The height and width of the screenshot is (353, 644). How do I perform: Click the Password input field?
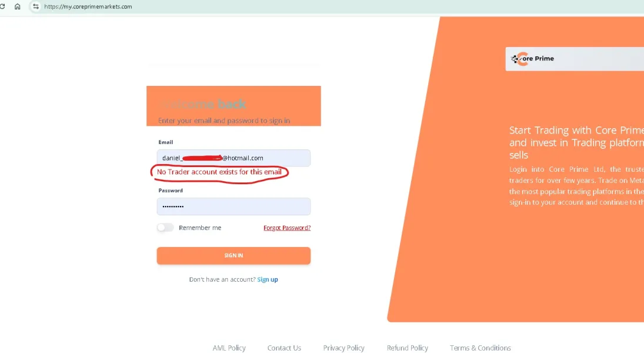233,207
